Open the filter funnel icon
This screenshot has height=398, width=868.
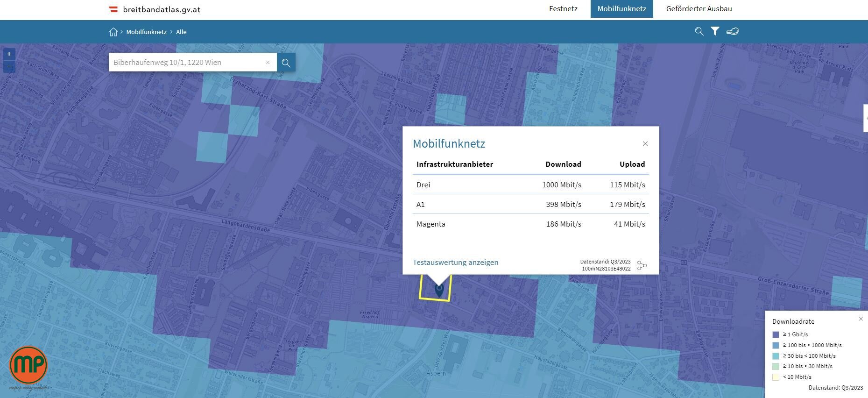(x=715, y=31)
